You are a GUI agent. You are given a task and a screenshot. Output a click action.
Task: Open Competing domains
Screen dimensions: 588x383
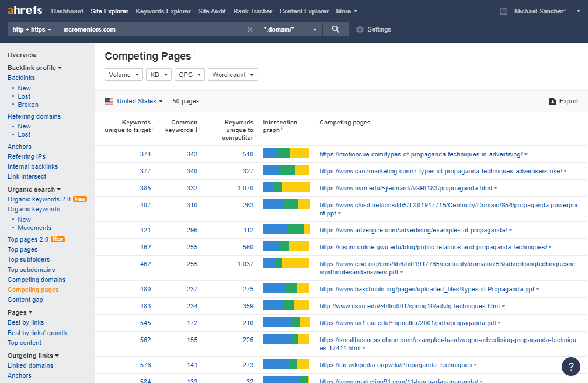click(36, 280)
